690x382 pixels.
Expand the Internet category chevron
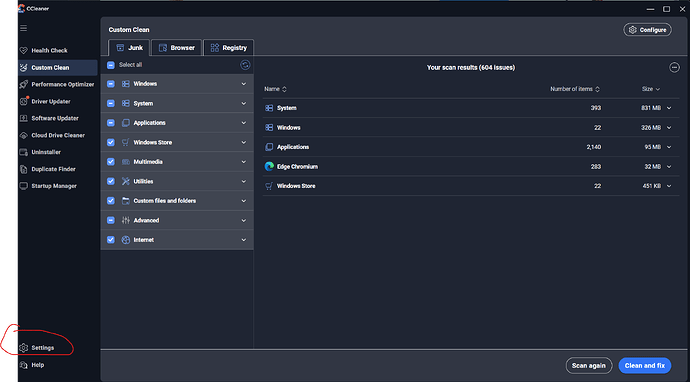(244, 240)
